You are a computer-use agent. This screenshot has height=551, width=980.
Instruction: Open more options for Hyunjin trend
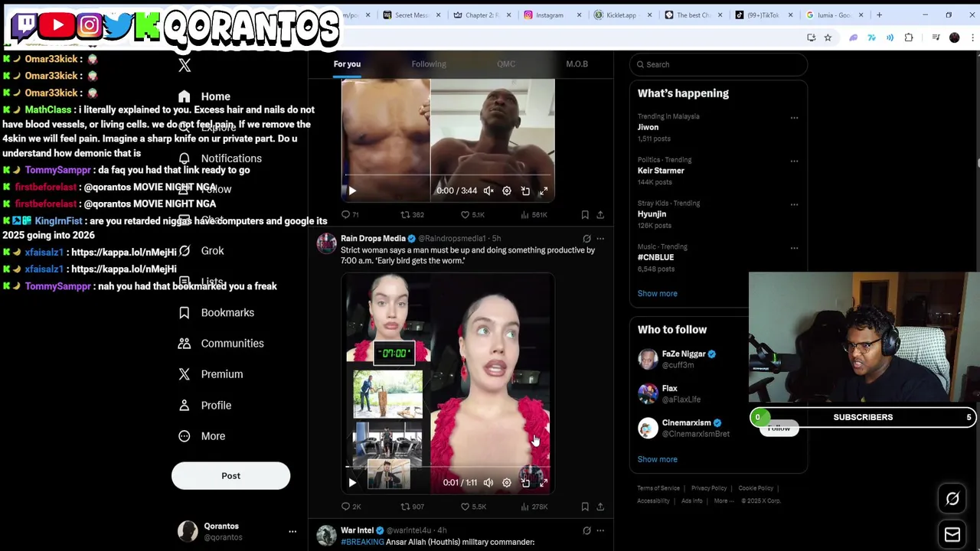point(794,204)
